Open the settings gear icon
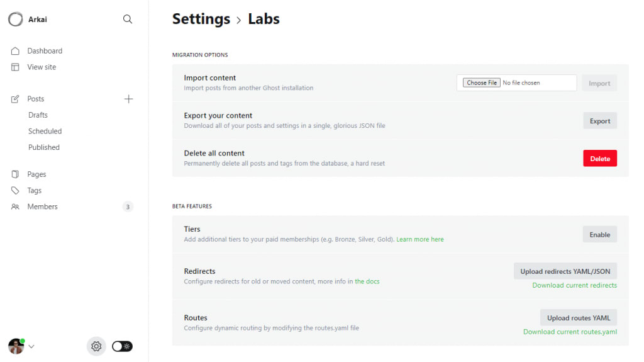 point(96,346)
